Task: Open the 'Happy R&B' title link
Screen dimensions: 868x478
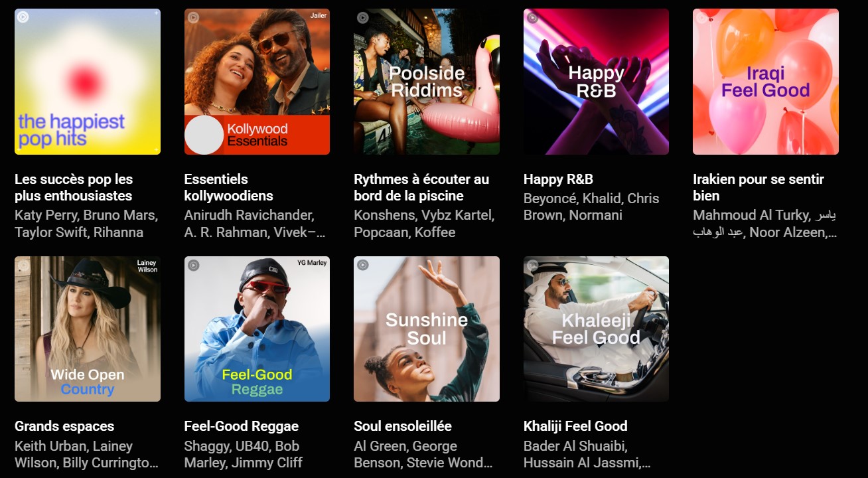Action: pyautogui.click(x=558, y=179)
